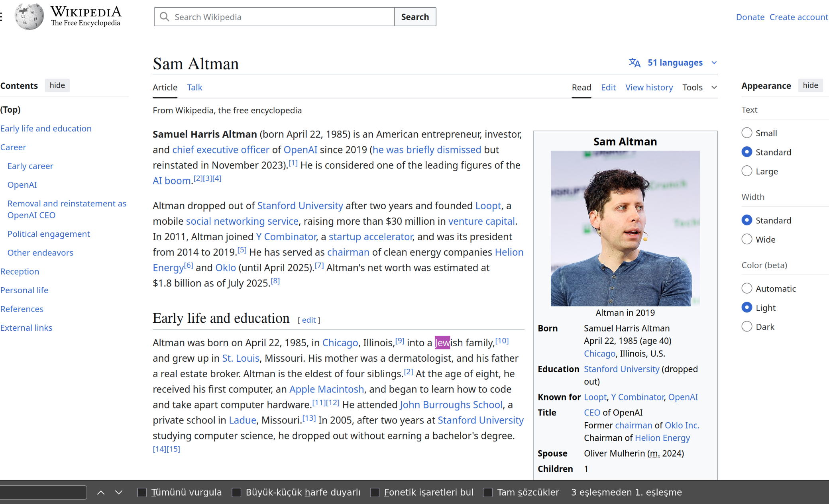Toggle Büyük-küçük harfe duyarlı checkbox
The height and width of the screenshot is (504, 829).
pos(236,492)
